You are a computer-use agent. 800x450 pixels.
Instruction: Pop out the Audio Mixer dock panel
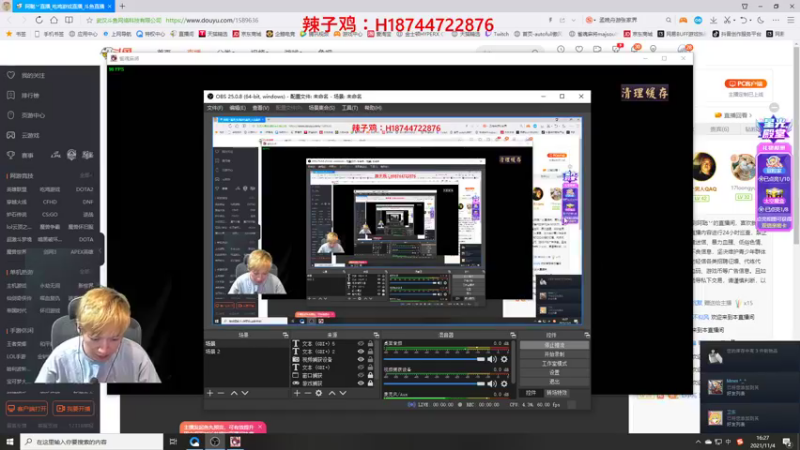(513, 335)
